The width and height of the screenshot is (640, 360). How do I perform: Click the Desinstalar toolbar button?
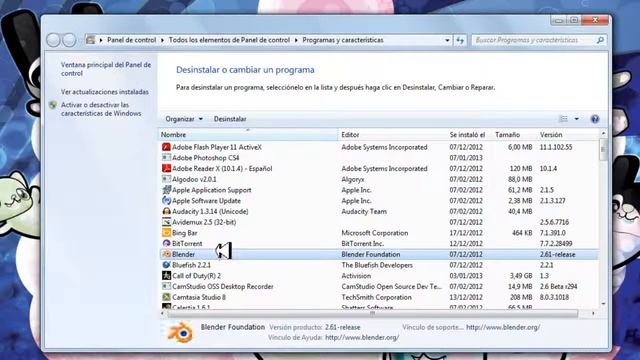230,119
